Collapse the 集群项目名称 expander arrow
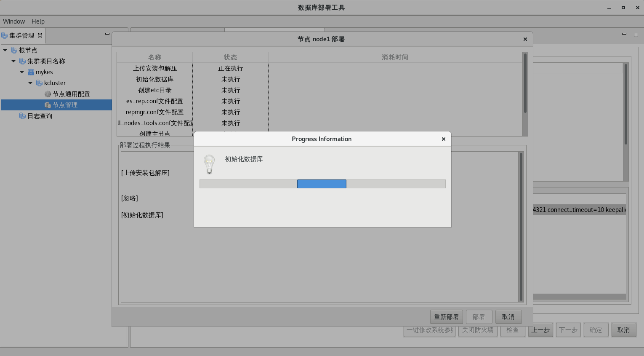This screenshot has height=356, width=644. [x=13, y=61]
